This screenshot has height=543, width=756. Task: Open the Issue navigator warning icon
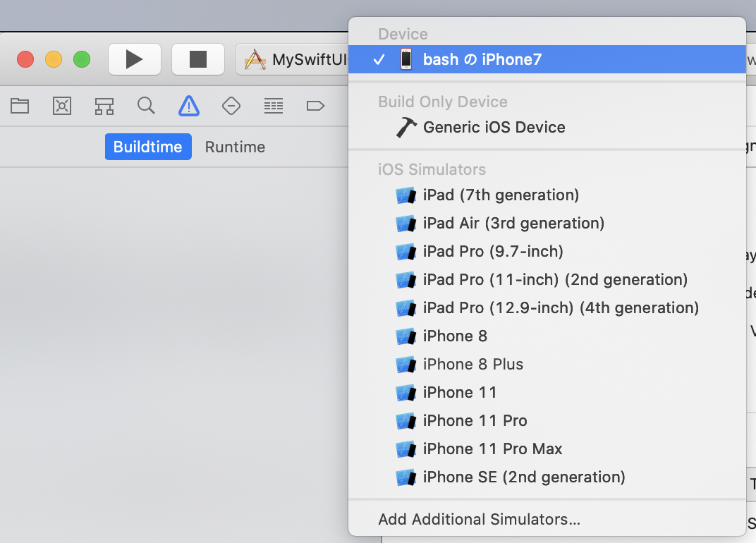(189, 106)
